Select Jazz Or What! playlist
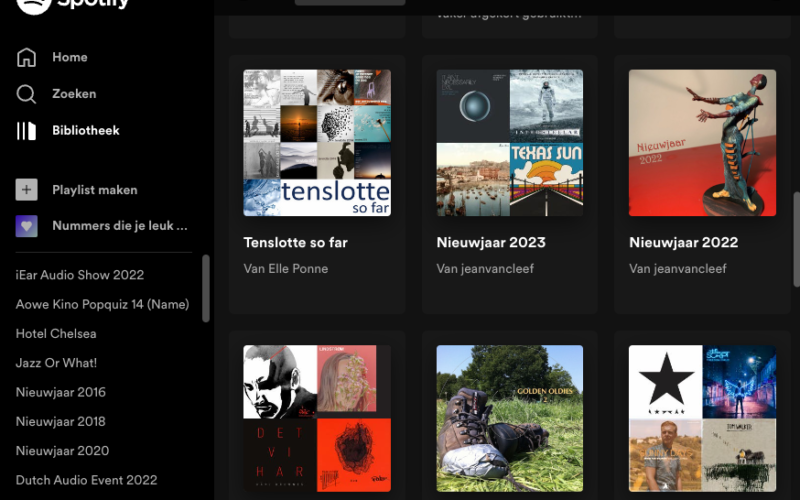Screen dimensions: 800x500 point(56,363)
